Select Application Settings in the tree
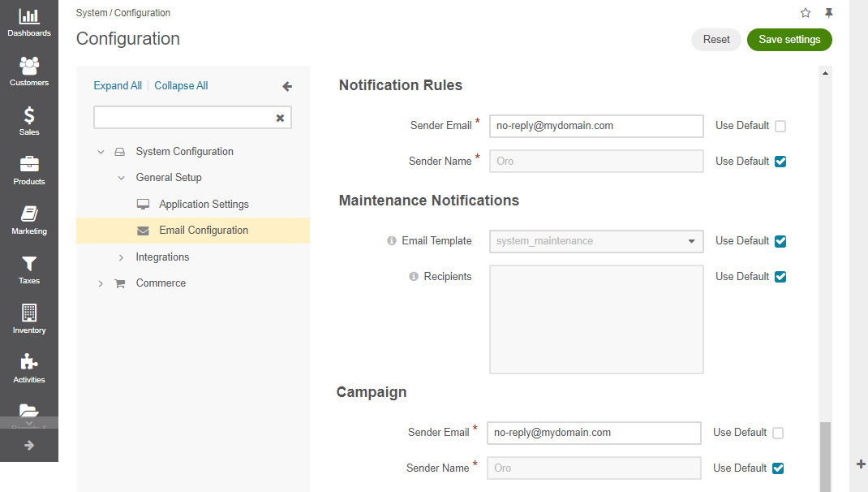Viewport: 868px width, 492px height. pyautogui.click(x=204, y=205)
